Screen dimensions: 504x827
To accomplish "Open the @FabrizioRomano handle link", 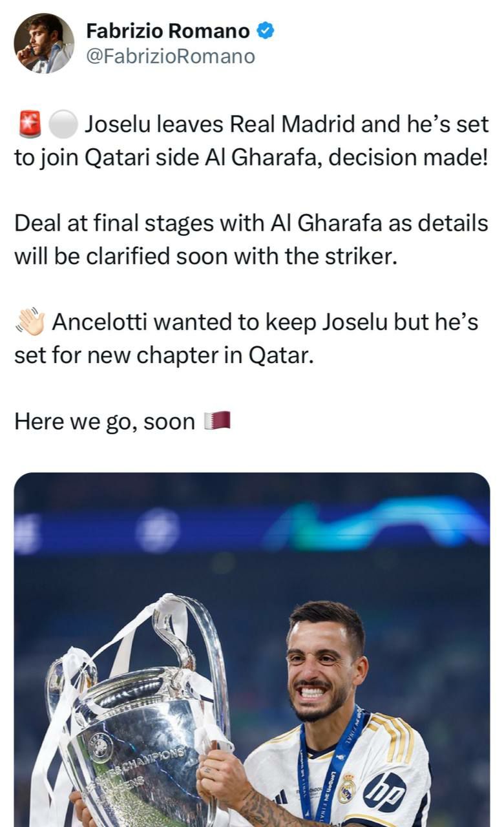I will [171, 57].
